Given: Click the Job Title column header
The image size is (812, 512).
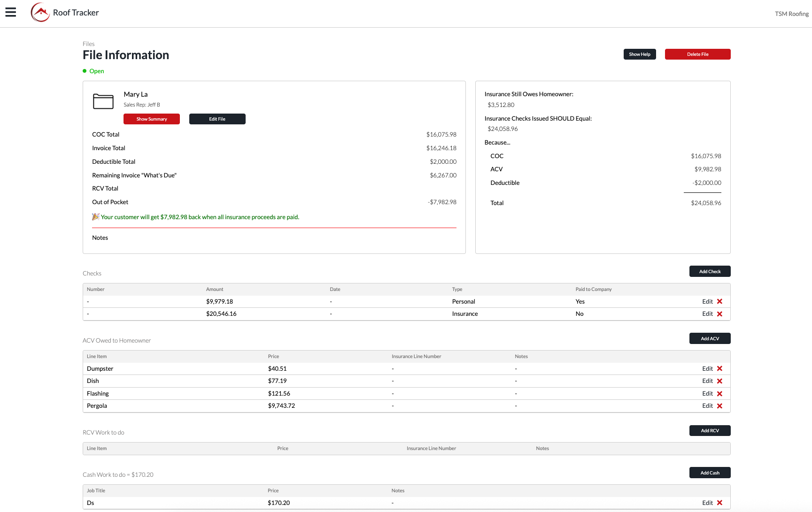Looking at the screenshot, I should 96,491.
